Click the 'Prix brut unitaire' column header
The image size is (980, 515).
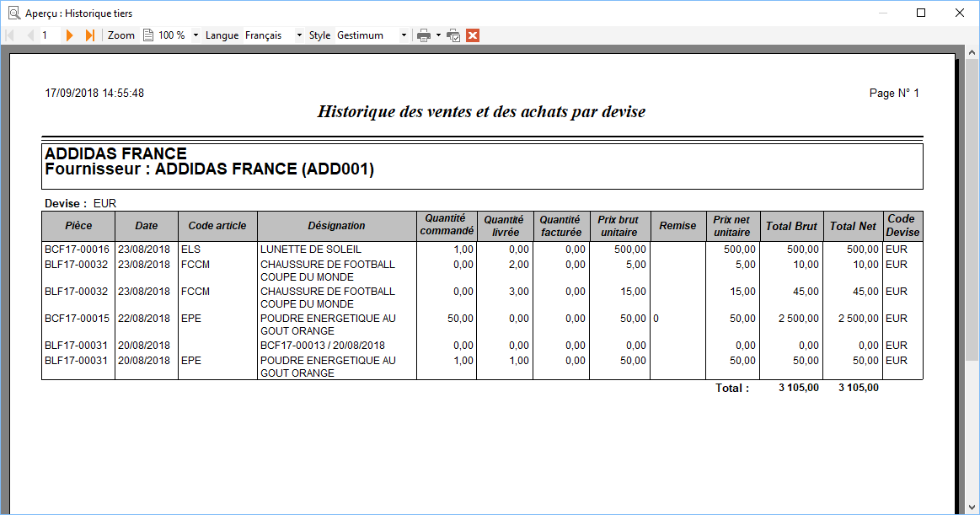click(x=619, y=226)
